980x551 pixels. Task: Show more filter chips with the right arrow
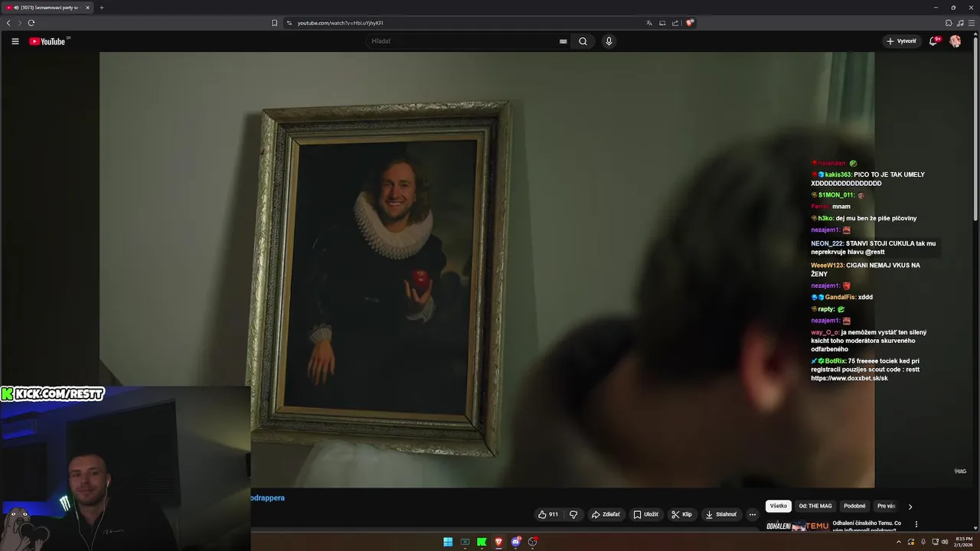[910, 506]
